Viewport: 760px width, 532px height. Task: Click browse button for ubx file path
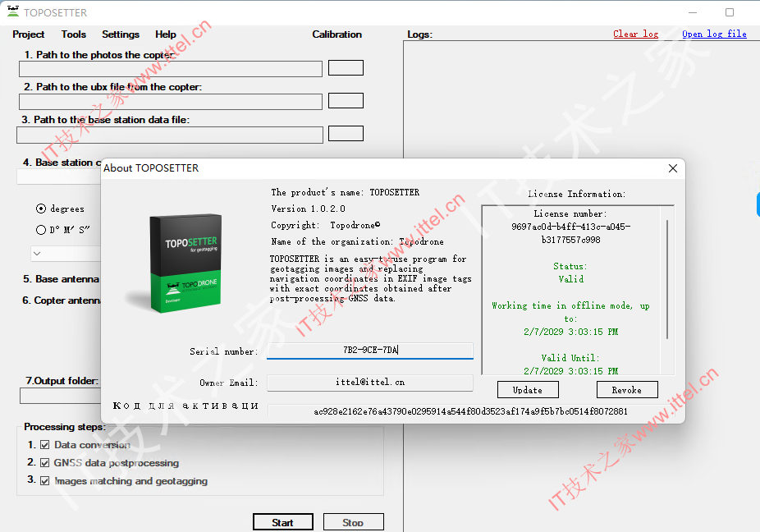(x=346, y=100)
